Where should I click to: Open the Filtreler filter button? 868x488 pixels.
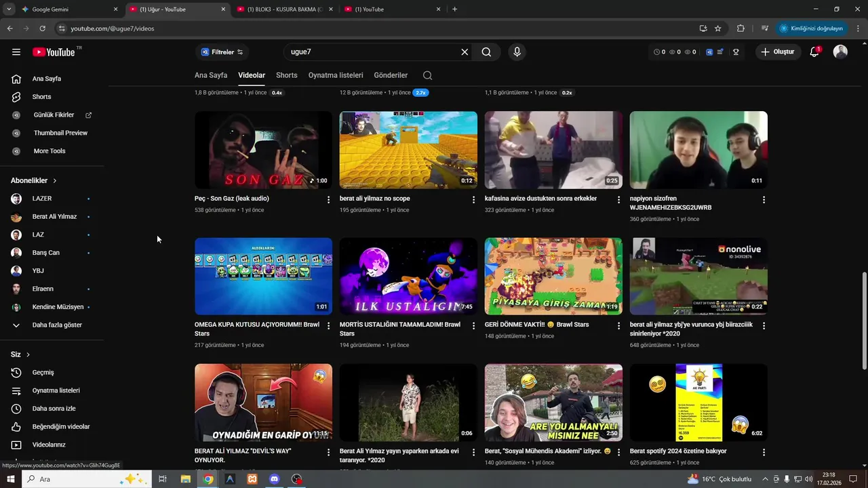pyautogui.click(x=222, y=52)
